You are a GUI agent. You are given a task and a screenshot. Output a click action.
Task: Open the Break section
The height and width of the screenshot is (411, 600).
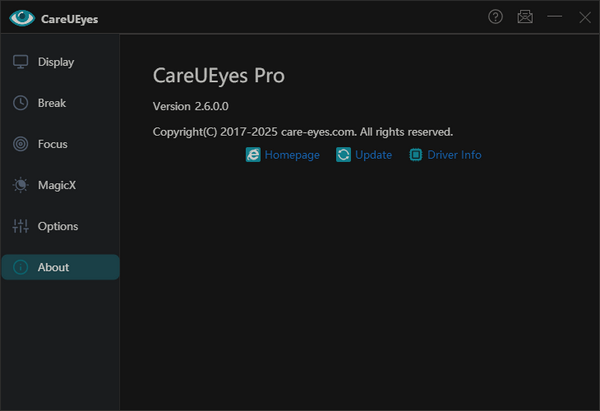(60, 103)
